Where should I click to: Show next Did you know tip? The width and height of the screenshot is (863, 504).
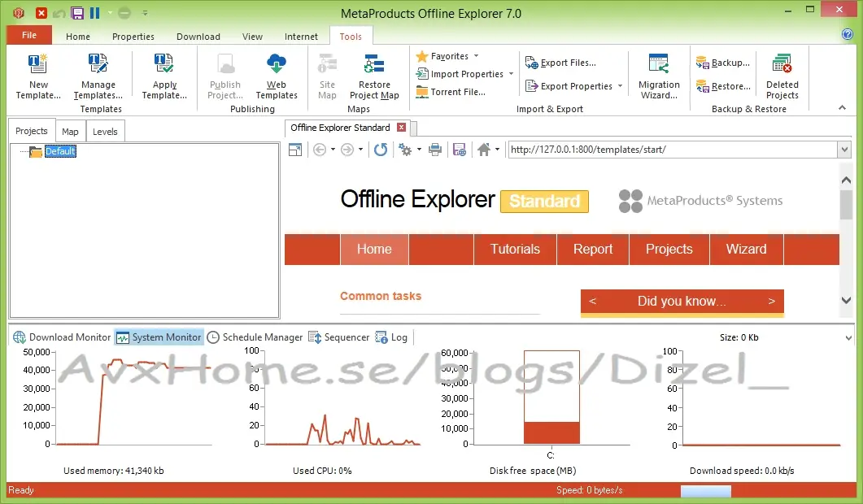coord(772,301)
